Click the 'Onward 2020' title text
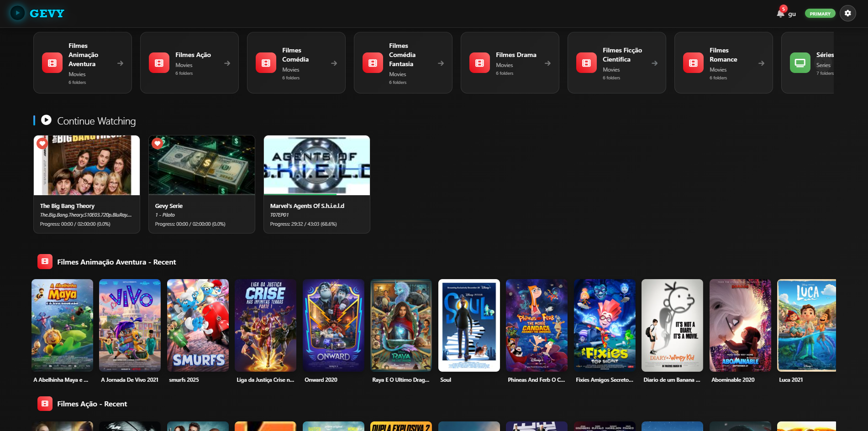This screenshot has height=431, width=868. point(321,380)
